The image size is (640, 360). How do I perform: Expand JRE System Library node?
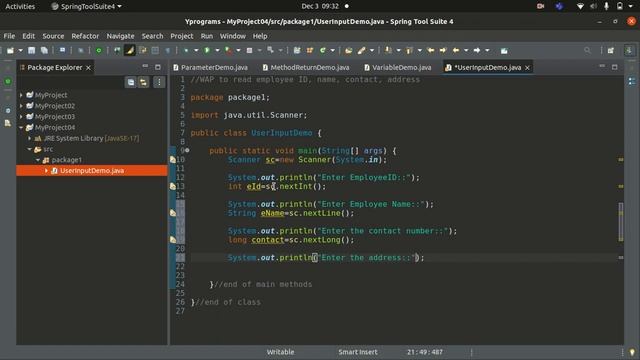[x=29, y=138]
